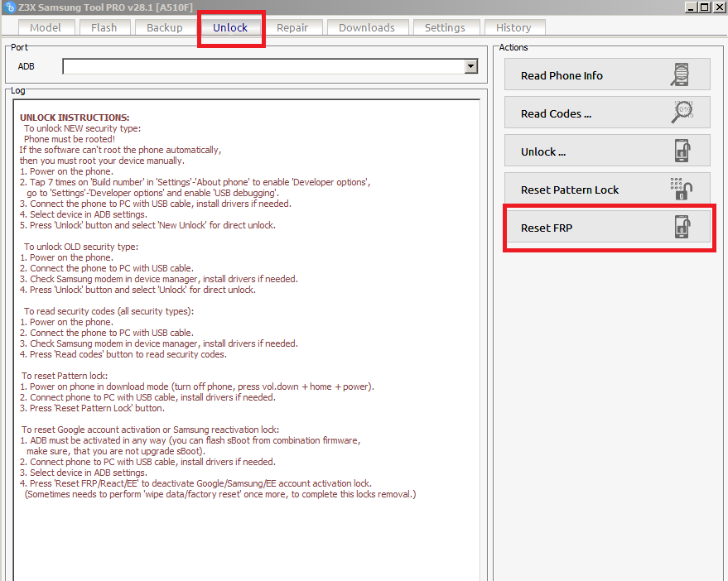Select the Unlock tab
Viewport: 728px width, 581px height.
click(230, 27)
